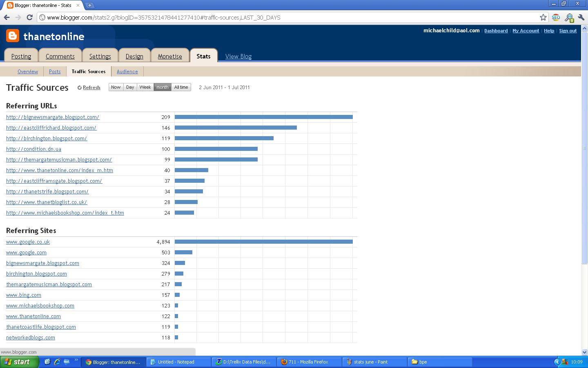Screen dimensions: 588x368
Task: Switch to 711 - Mozilla Firefox taskbar item
Action: [x=309, y=362]
